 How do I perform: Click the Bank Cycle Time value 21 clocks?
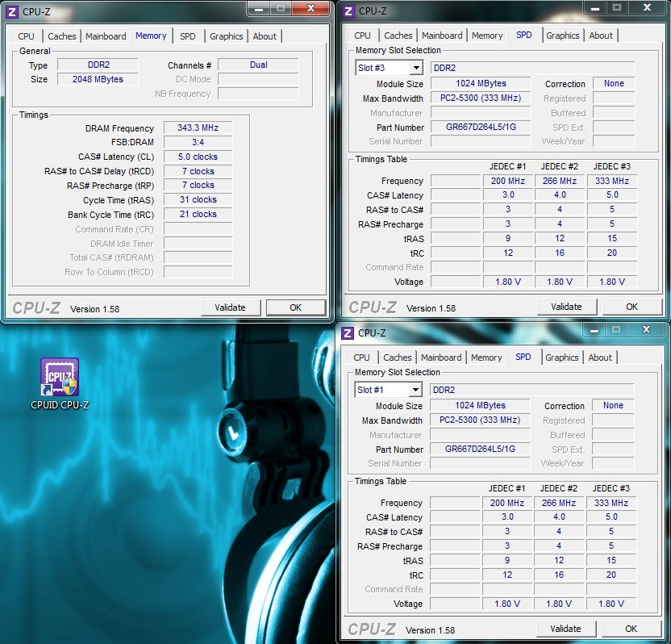(198, 214)
